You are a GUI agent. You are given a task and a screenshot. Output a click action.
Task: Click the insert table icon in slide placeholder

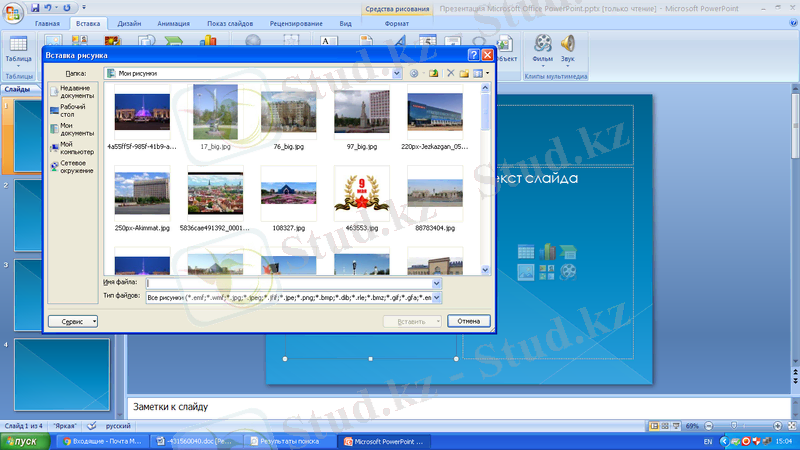526,252
